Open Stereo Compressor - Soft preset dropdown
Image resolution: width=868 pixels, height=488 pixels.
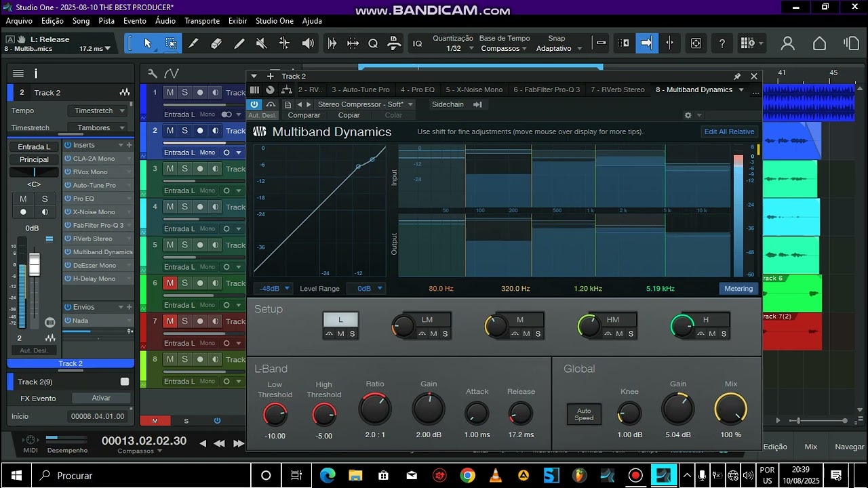(365, 104)
